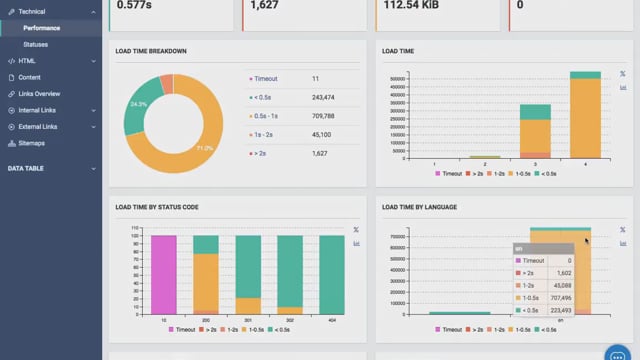Expand the HTML menu section

93,61
